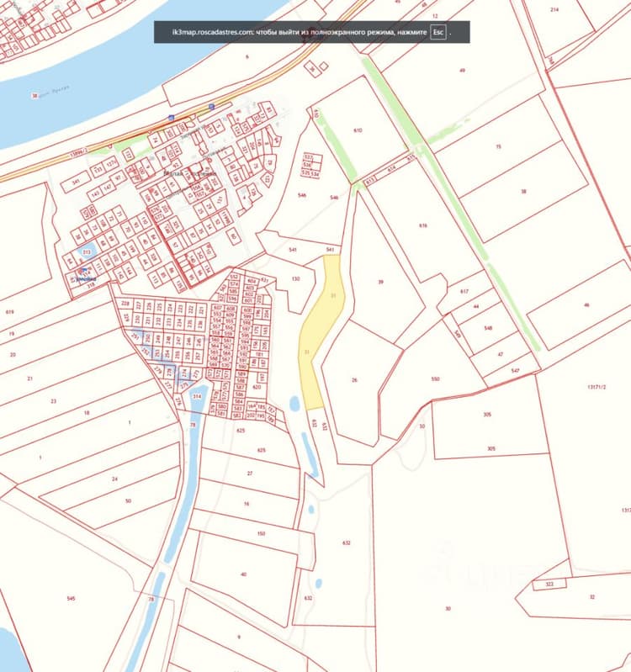Select cadastral parcel 610
Viewport: 631px width, 672px height.
358,130
